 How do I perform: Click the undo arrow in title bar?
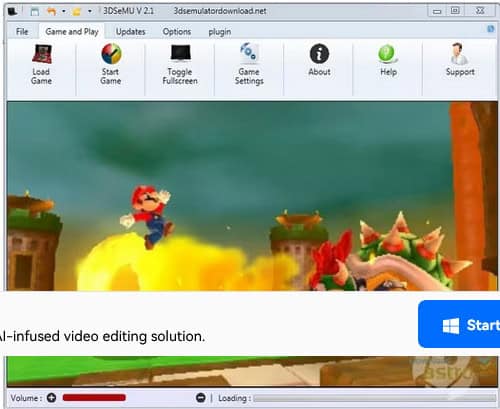[x=51, y=12]
